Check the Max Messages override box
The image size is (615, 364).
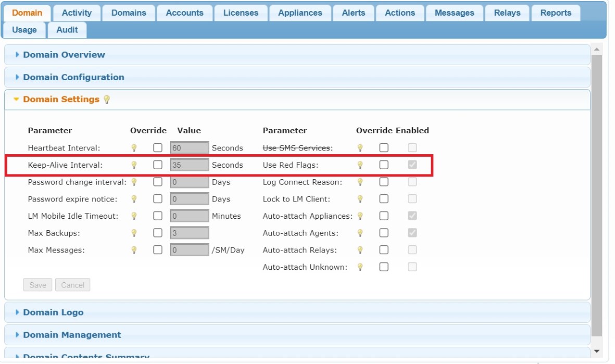[158, 250]
